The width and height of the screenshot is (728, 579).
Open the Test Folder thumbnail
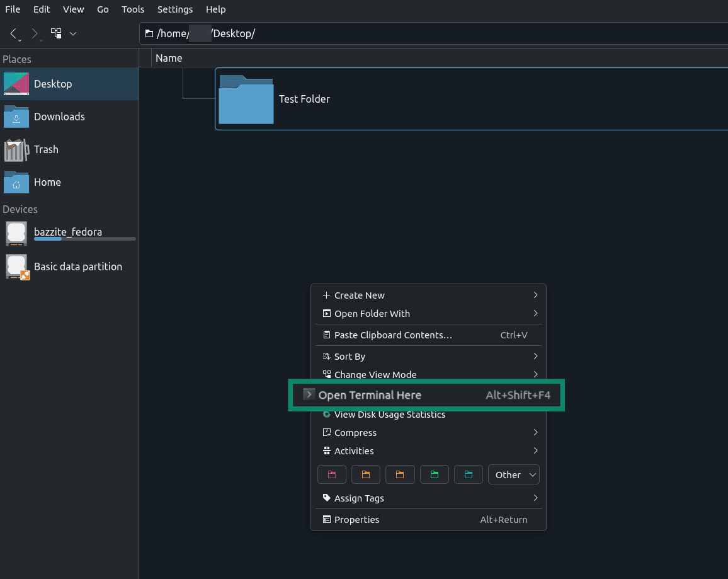click(246, 100)
